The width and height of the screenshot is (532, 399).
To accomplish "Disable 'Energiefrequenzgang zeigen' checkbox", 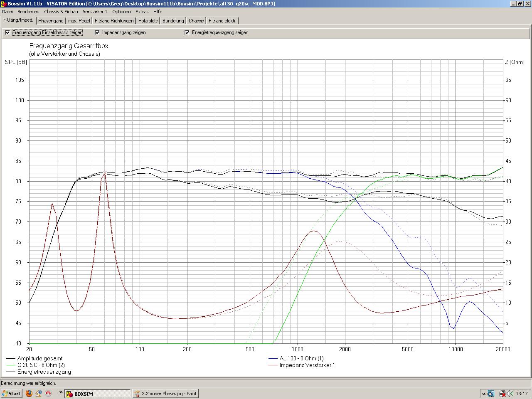I will click(x=187, y=32).
